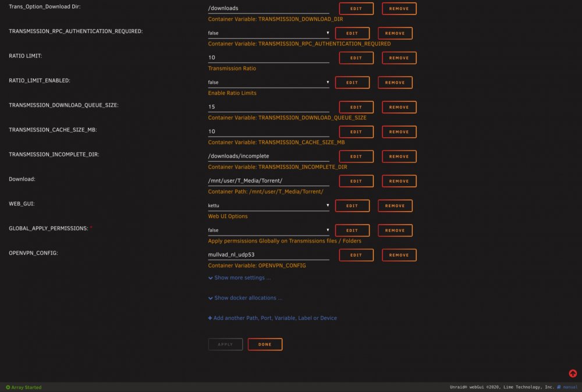Edit TRANSMISSION_CACHE_SIZE_MB variable
The height and width of the screenshot is (392, 582).
pos(356,131)
